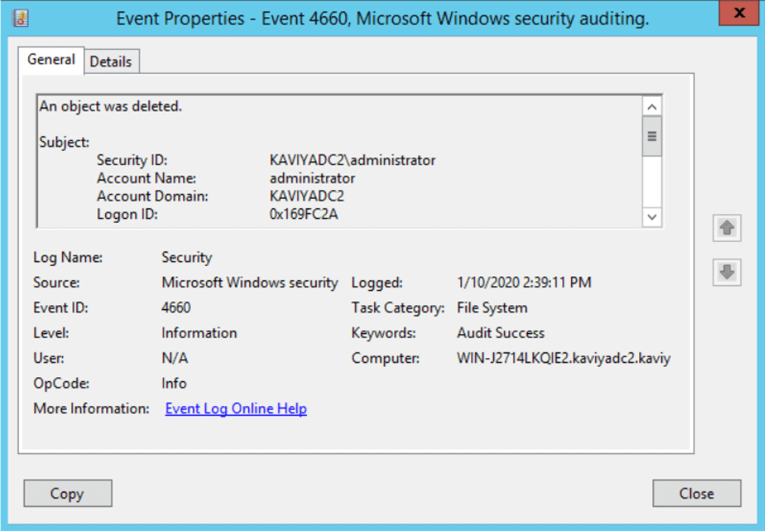
Task: Click the event log icon in title bar
Action: [20, 18]
